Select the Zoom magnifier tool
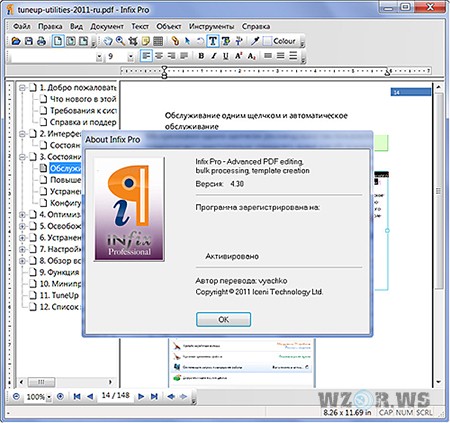 click(x=120, y=41)
